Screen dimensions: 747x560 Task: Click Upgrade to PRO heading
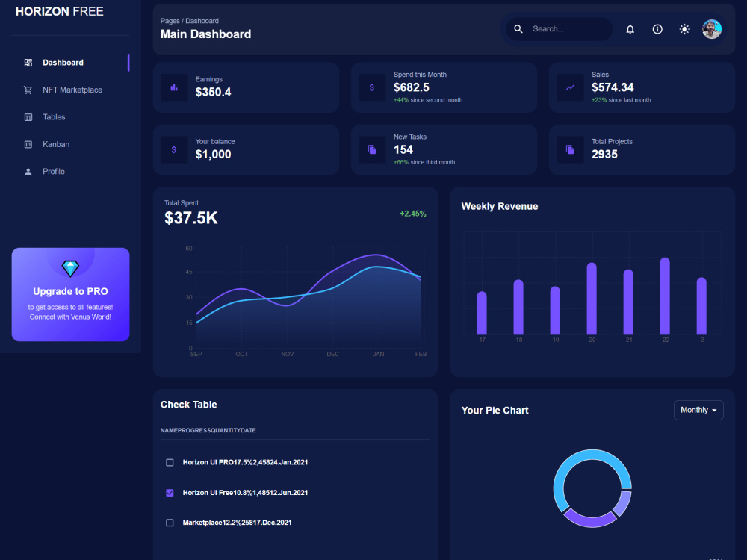coord(70,291)
